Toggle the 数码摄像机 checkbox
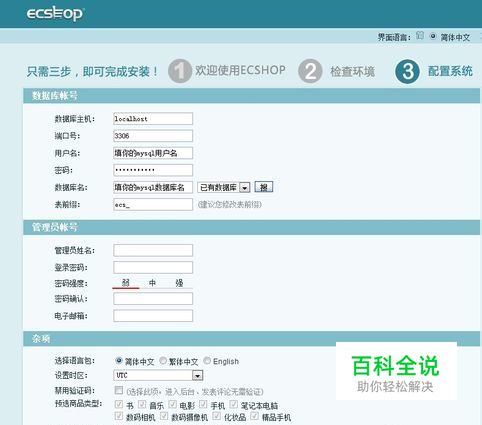The width and height of the screenshot is (482, 425). 164,416
